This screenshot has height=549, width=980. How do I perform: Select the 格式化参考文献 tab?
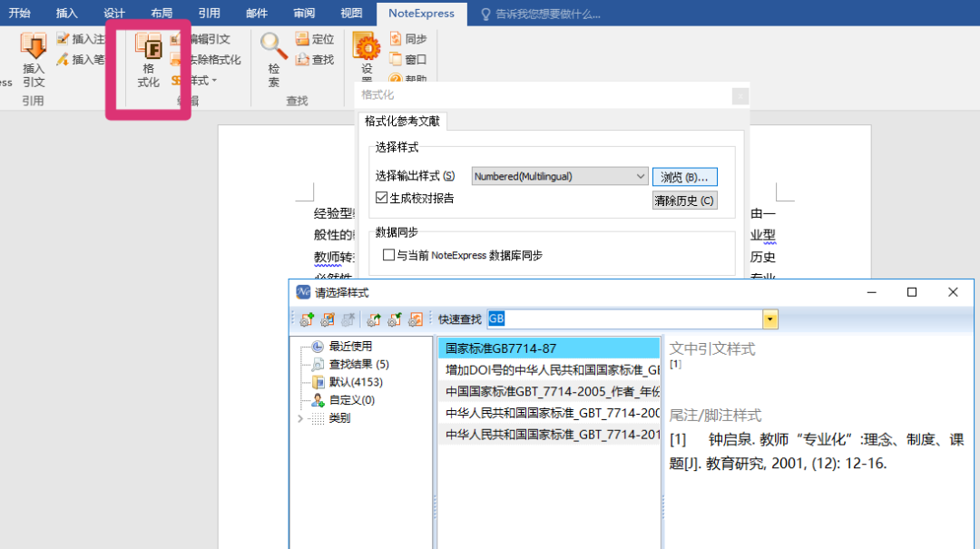click(403, 119)
